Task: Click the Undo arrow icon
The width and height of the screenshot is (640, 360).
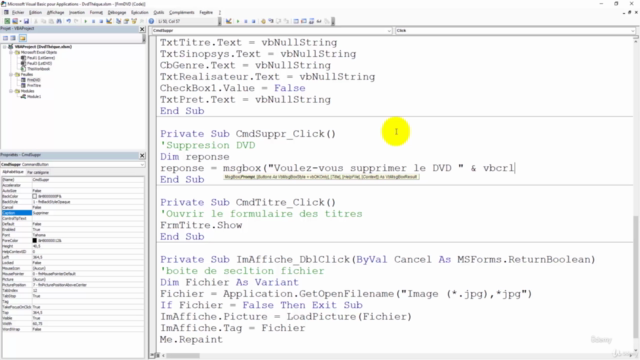Action: click(68, 21)
